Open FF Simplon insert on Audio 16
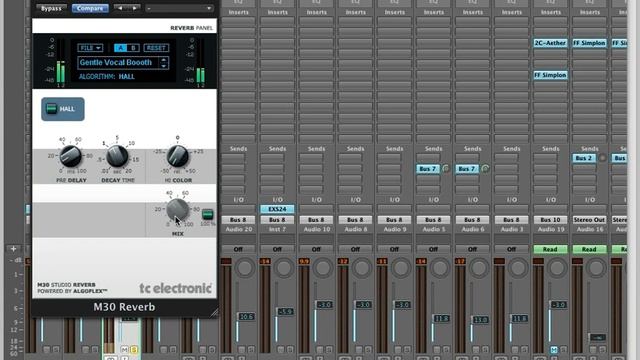 (x=589, y=43)
